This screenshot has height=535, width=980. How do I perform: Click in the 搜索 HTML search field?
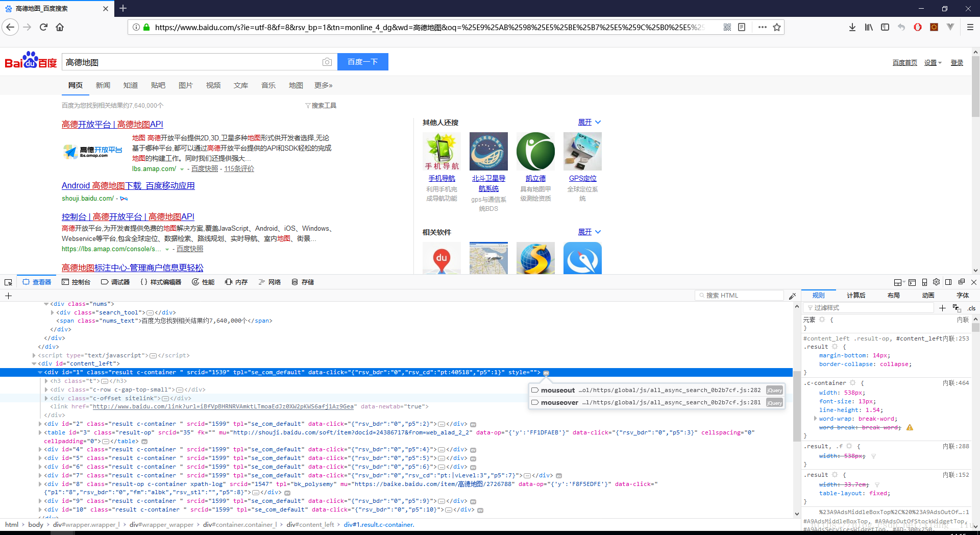click(x=739, y=296)
